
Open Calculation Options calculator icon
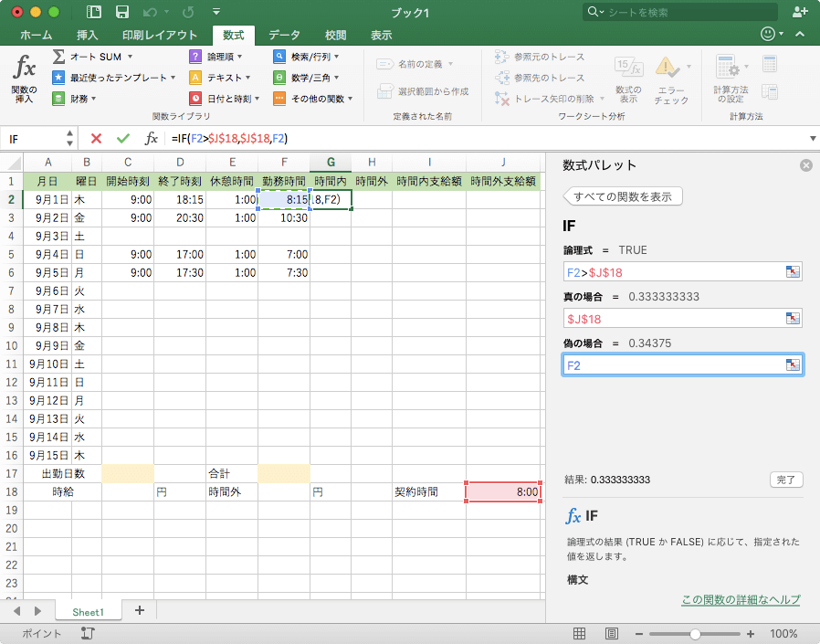click(x=727, y=67)
